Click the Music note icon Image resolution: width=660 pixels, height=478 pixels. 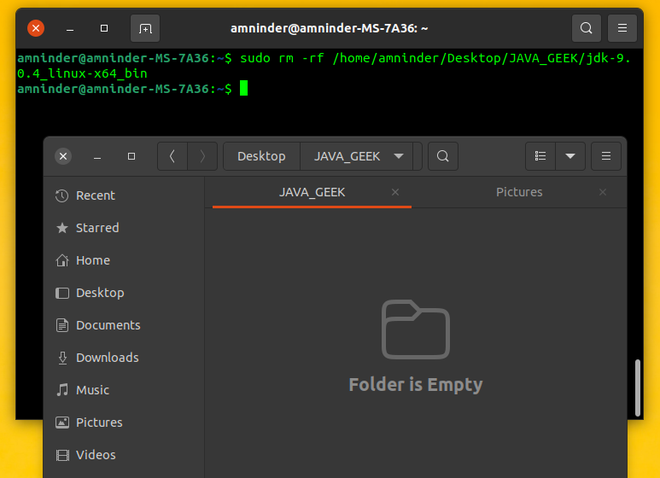(x=62, y=390)
